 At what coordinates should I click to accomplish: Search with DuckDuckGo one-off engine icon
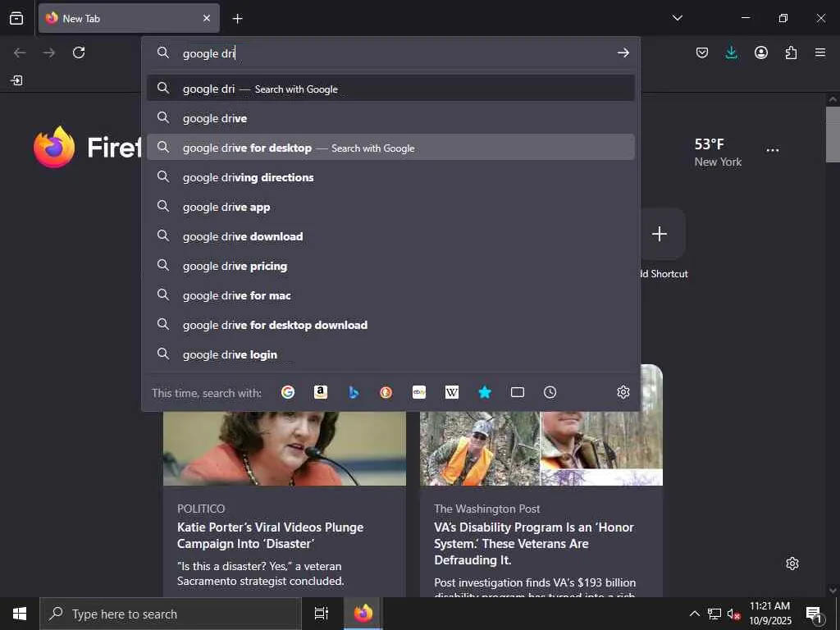386,392
